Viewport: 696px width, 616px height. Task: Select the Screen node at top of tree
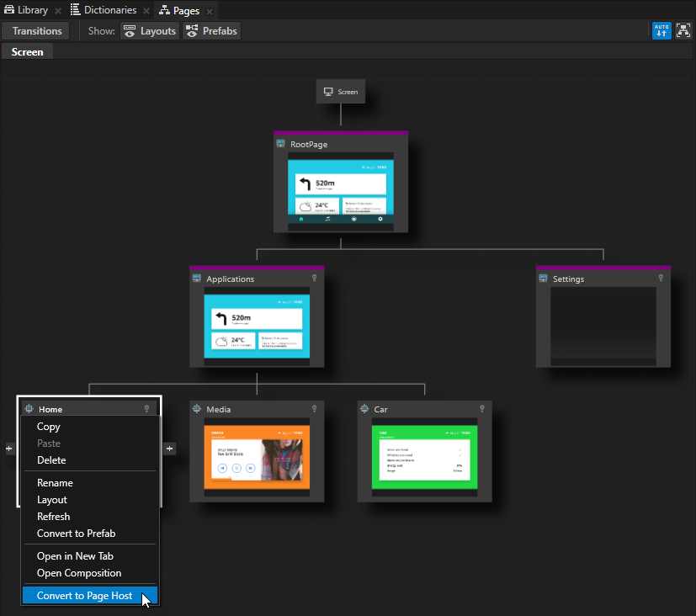pyautogui.click(x=341, y=92)
